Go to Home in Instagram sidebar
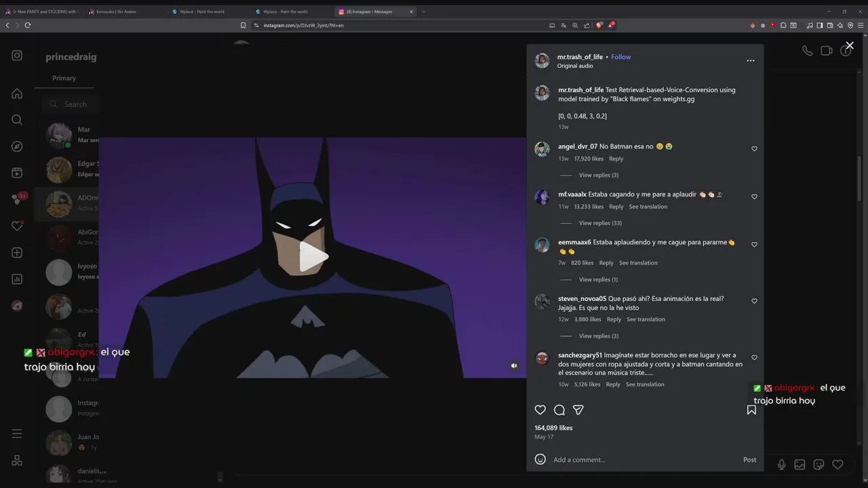This screenshot has height=488, width=868. coord(17,94)
